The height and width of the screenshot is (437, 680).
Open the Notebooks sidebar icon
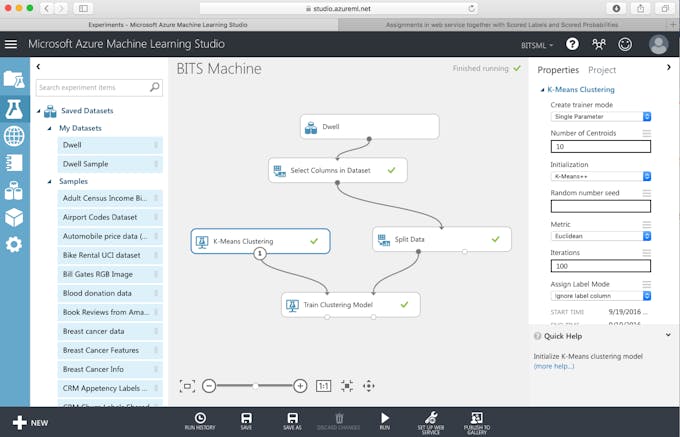(14, 163)
